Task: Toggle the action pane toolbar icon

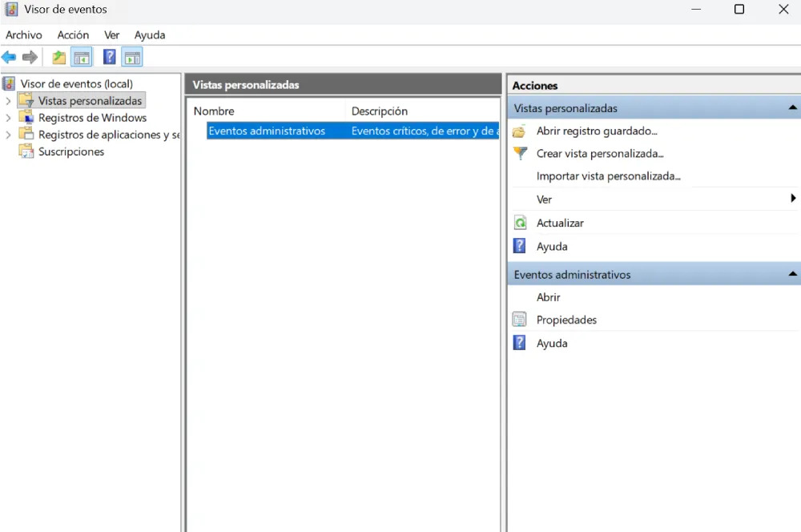Action: tap(132, 57)
